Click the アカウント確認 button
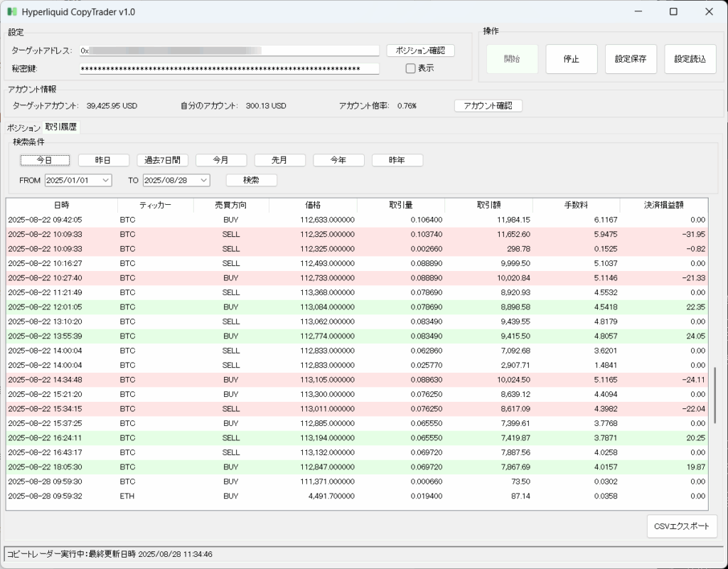 tap(488, 106)
